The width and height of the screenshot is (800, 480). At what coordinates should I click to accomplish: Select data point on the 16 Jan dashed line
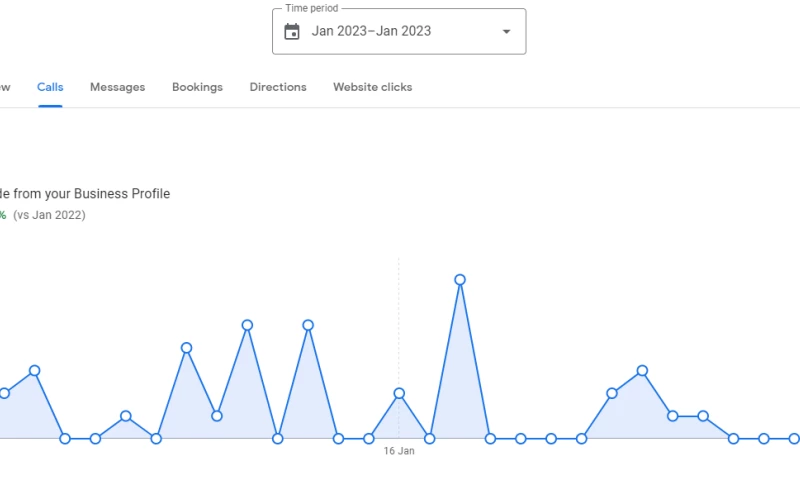coord(399,393)
